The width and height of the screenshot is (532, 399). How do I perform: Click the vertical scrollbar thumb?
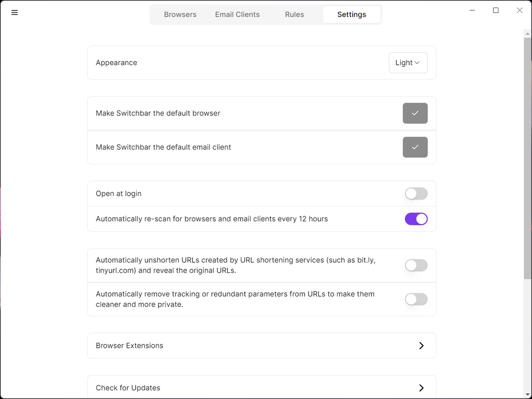(x=527, y=158)
